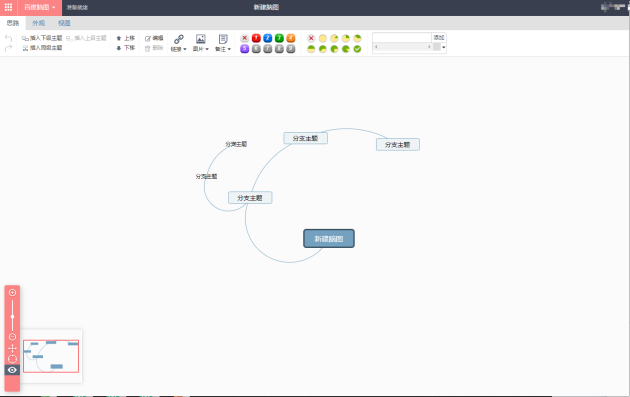Open the 链接 link dropdown
The height and width of the screenshot is (397, 630).
click(x=179, y=43)
